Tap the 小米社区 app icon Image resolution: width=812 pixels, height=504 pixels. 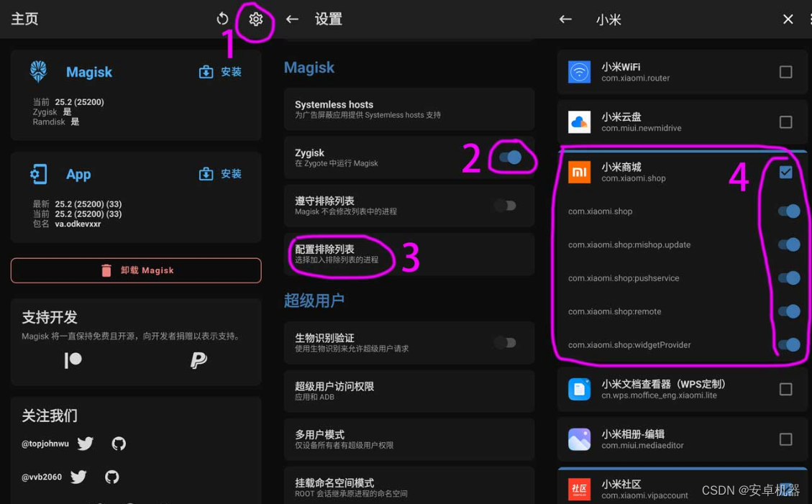point(579,489)
